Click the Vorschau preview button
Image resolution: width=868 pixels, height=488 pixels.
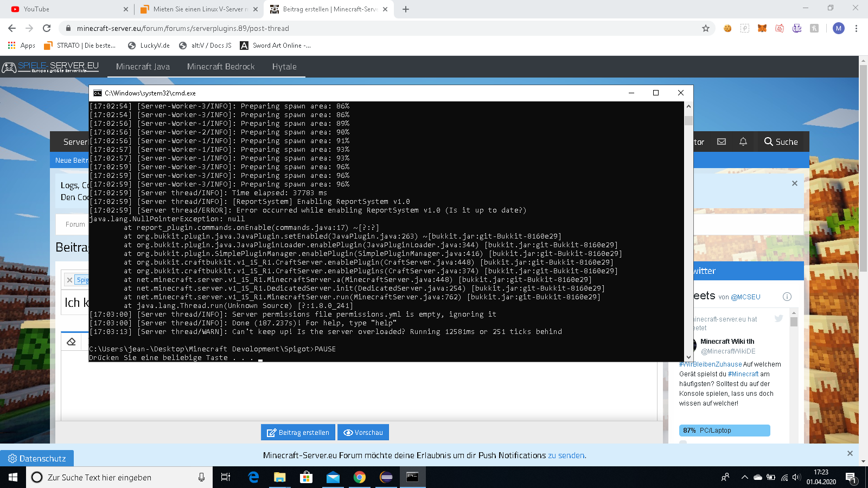[363, 432]
